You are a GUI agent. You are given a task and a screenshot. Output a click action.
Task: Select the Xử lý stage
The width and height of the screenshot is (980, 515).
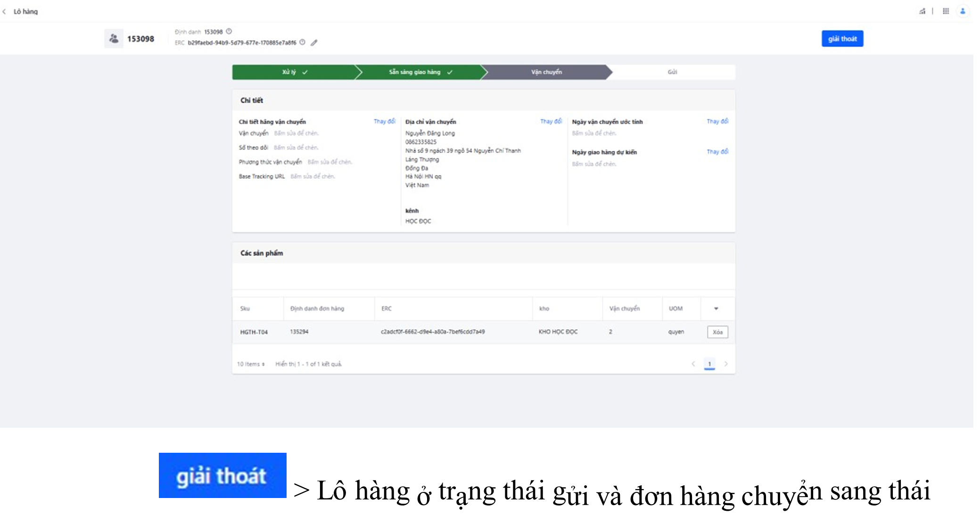295,72
